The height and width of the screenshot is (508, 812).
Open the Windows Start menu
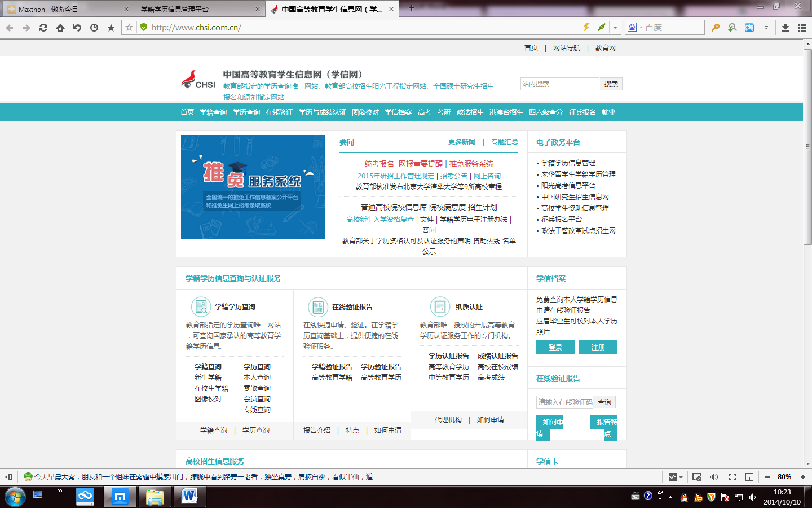click(15, 497)
